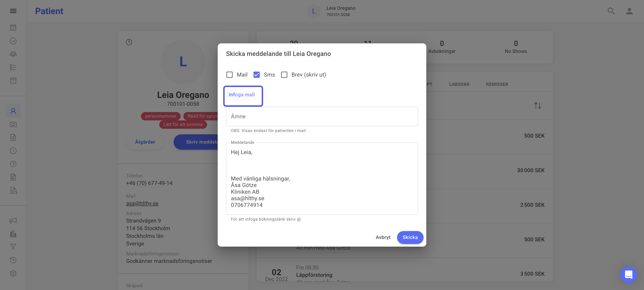Open the question mark icon in sidebar
This screenshot has height=290, width=644.
[13, 164]
